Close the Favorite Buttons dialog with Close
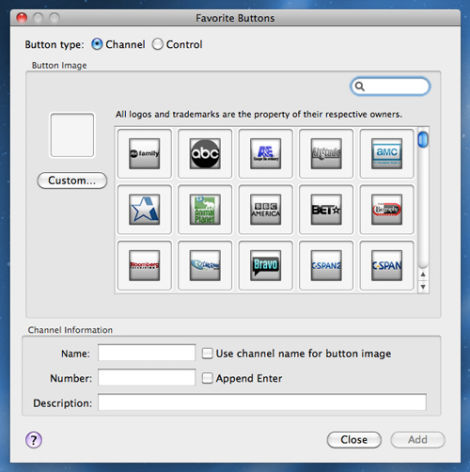 (354, 440)
